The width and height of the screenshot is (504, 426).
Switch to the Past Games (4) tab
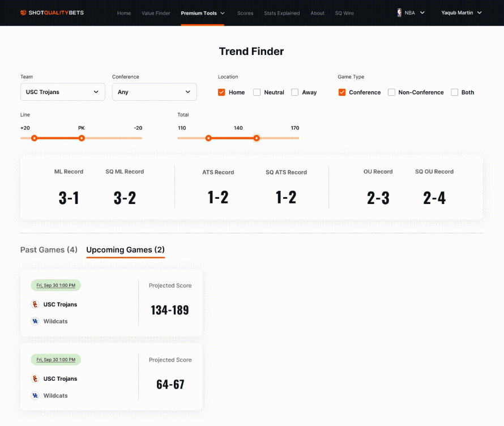[x=49, y=250]
